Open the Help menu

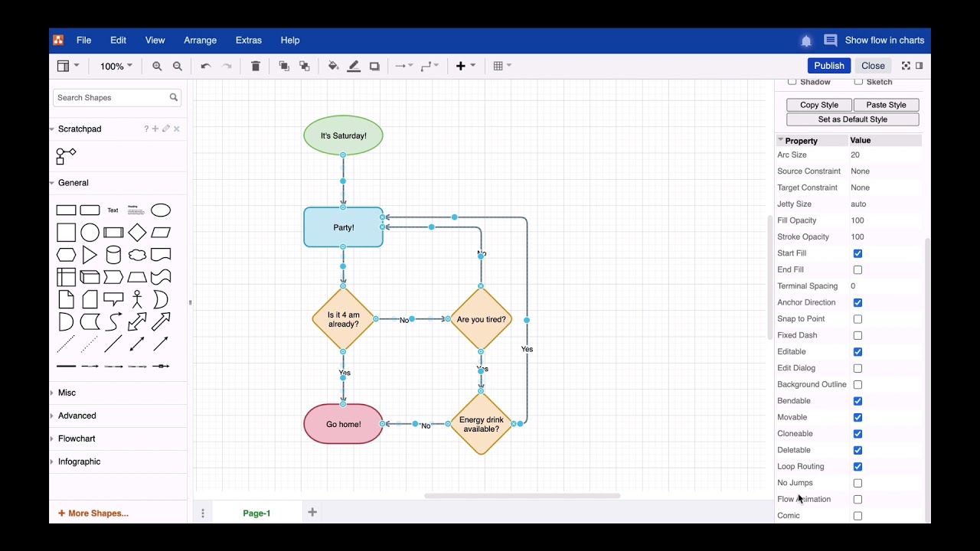pos(290,41)
